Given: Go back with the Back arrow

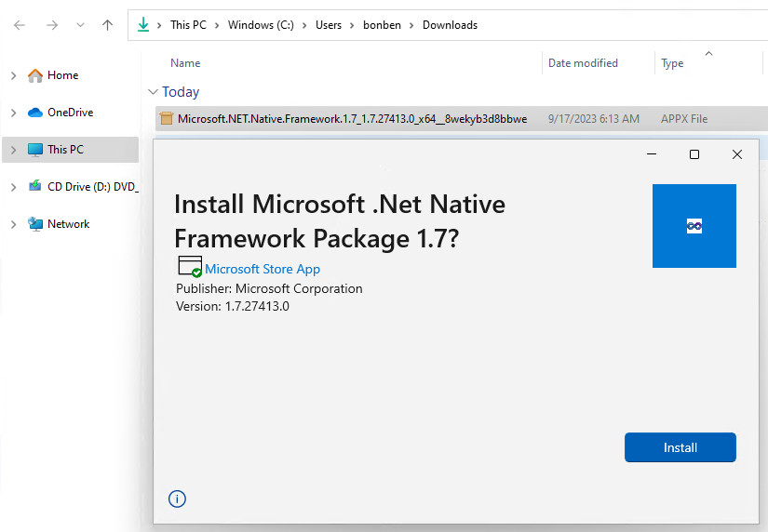Looking at the screenshot, I should (20, 25).
